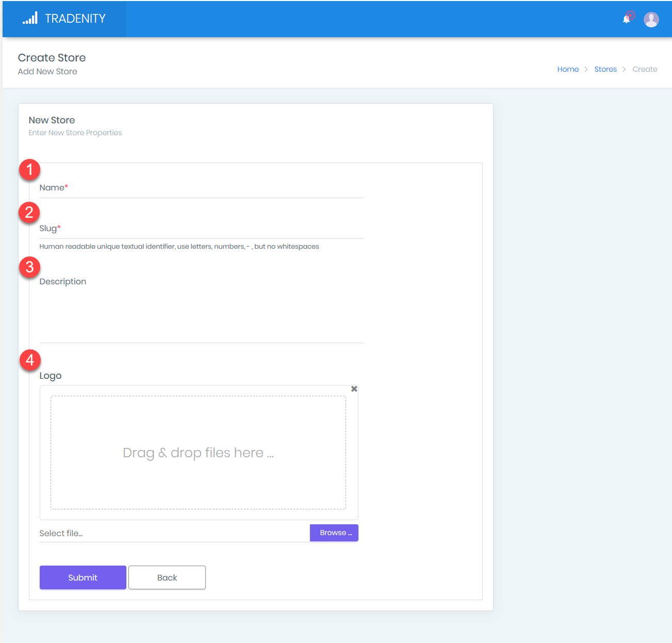672x643 pixels.
Task: Click 'Enter New Store Properties' text
Action: [75, 133]
